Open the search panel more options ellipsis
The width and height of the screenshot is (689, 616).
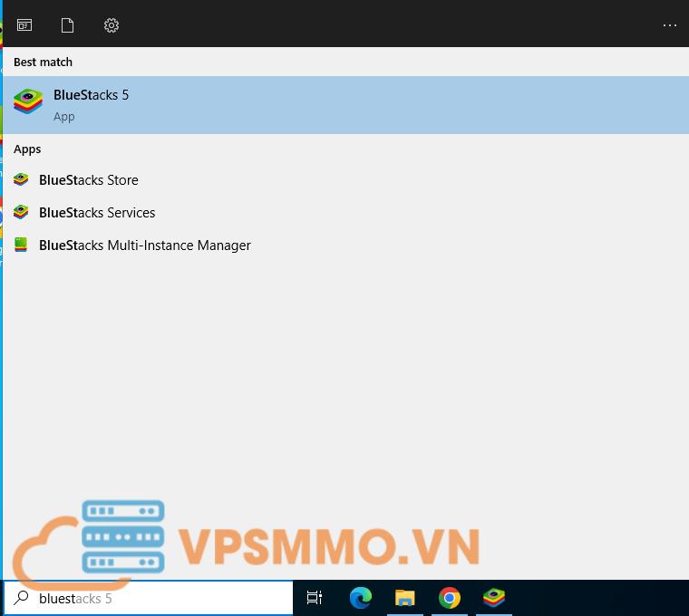pyautogui.click(x=670, y=25)
